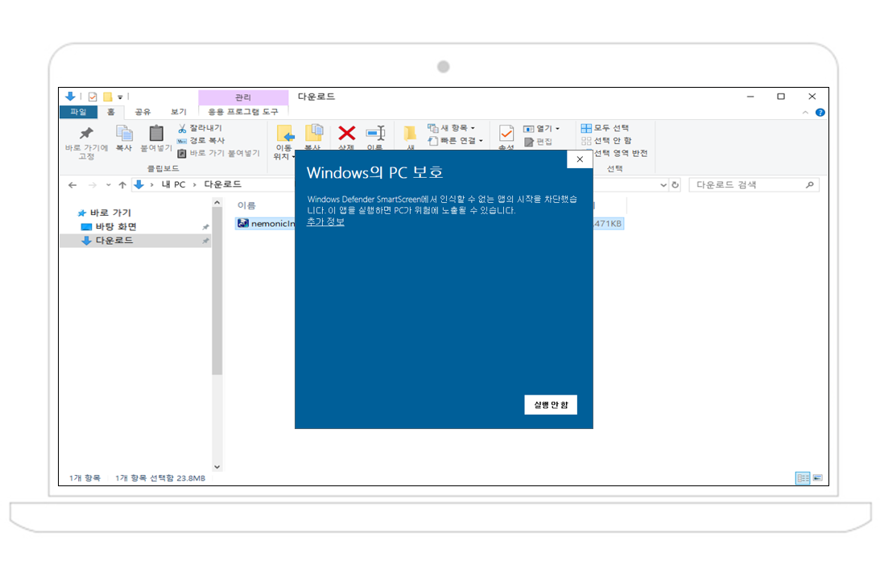Switch to details view in status bar
The width and height of the screenshot is (880, 578).
[803, 478]
